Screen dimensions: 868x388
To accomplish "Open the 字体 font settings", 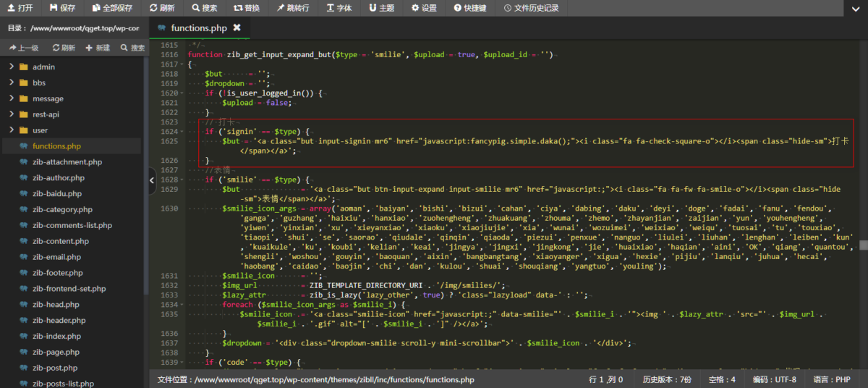I will coord(339,8).
